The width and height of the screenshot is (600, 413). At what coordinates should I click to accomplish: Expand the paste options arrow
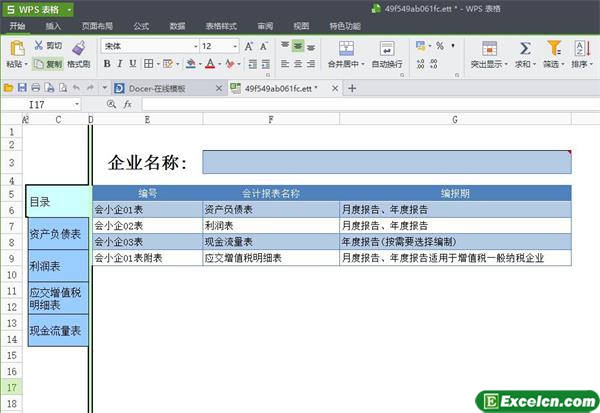pos(26,64)
